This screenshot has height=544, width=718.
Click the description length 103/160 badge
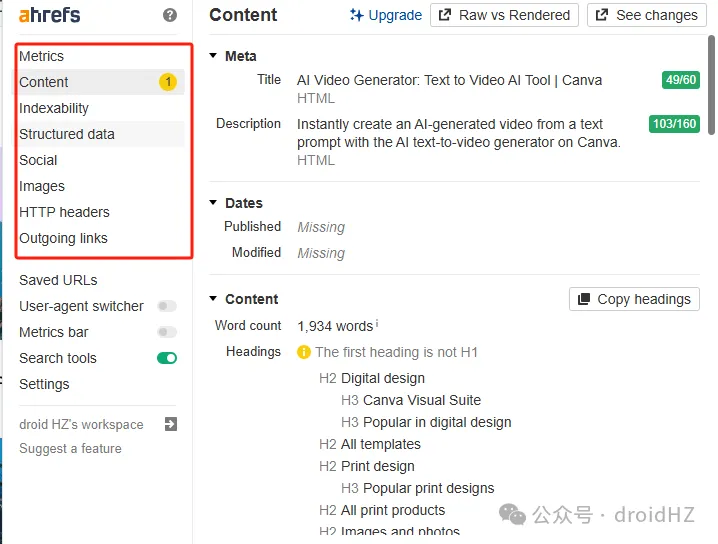[673, 124]
